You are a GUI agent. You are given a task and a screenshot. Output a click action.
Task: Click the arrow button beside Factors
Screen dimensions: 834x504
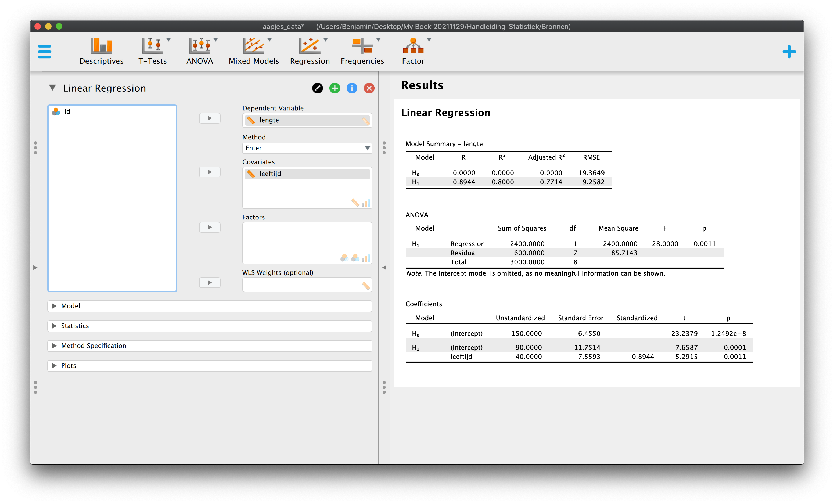pos(210,227)
